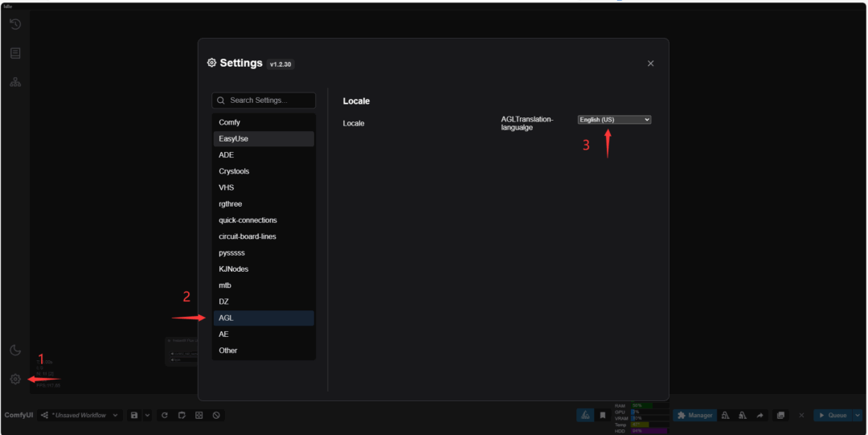This screenshot has width=868, height=435.
Task: Click the refresh icon in bottom toolbar
Action: pos(165,415)
